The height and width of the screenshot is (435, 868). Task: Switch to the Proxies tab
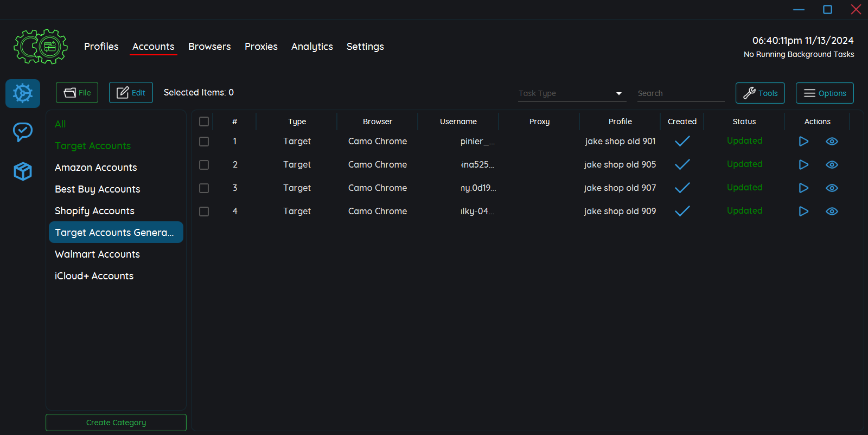[x=261, y=47]
